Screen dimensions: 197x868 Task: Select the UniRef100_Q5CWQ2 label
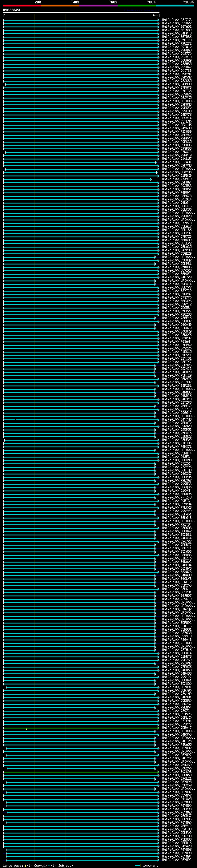pyautogui.click(x=177, y=260)
